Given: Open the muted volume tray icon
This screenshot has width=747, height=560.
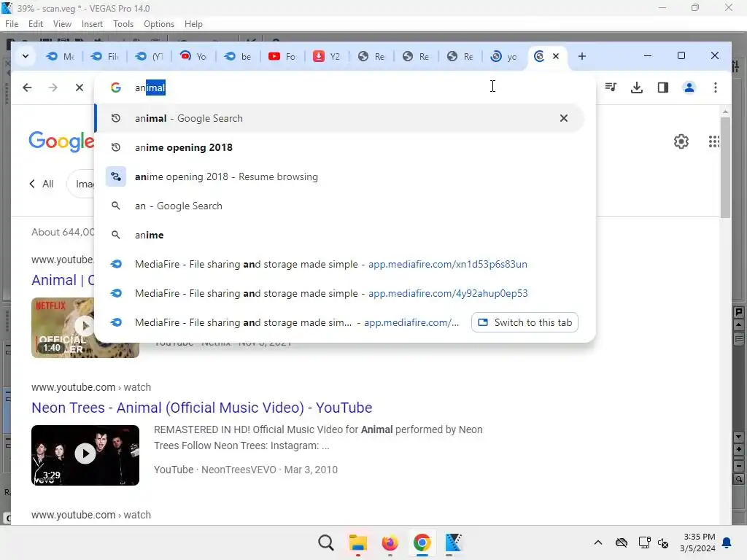Looking at the screenshot, I should click(663, 542).
